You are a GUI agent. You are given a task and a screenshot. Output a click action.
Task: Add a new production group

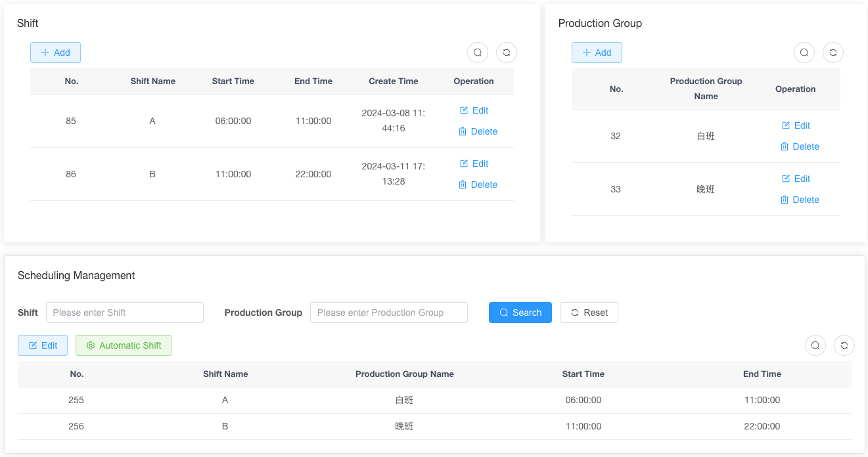[597, 53]
